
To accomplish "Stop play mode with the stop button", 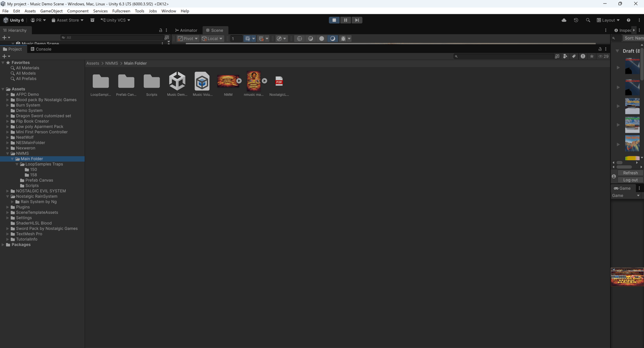I will click(x=334, y=20).
